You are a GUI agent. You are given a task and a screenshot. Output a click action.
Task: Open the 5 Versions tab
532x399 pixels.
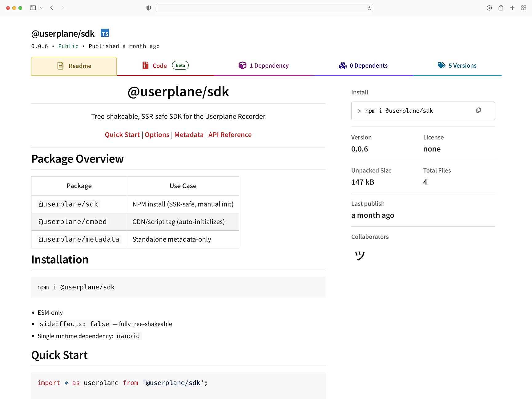click(x=462, y=65)
